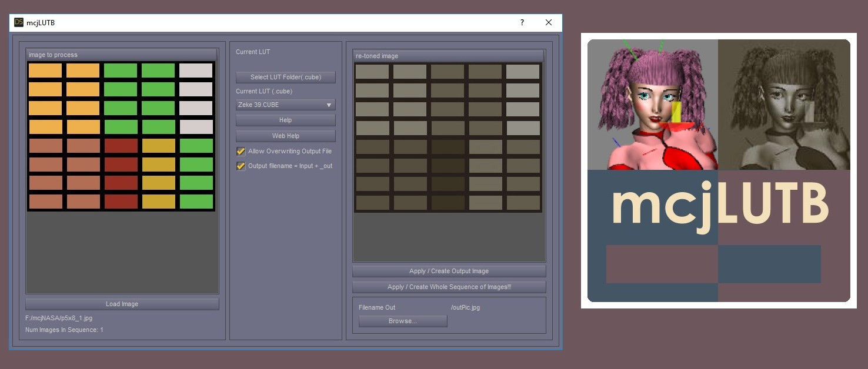This screenshot has height=369, width=868.
Task: Click the source color swatch grid preview
Action: (x=121, y=136)
